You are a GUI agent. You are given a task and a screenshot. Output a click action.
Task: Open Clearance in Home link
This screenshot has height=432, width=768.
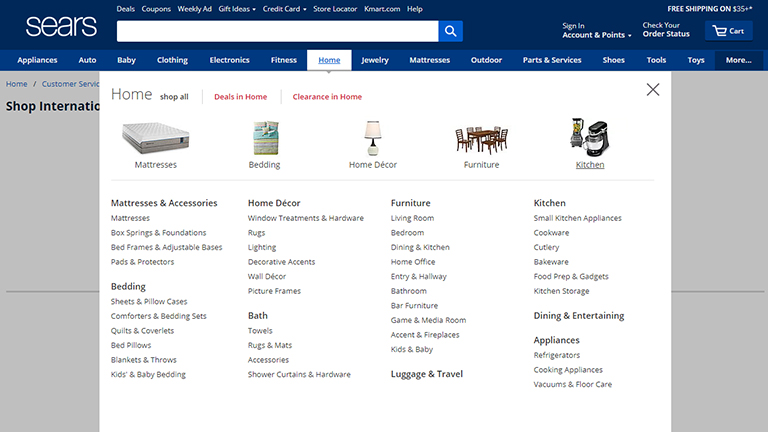(327, 97)
